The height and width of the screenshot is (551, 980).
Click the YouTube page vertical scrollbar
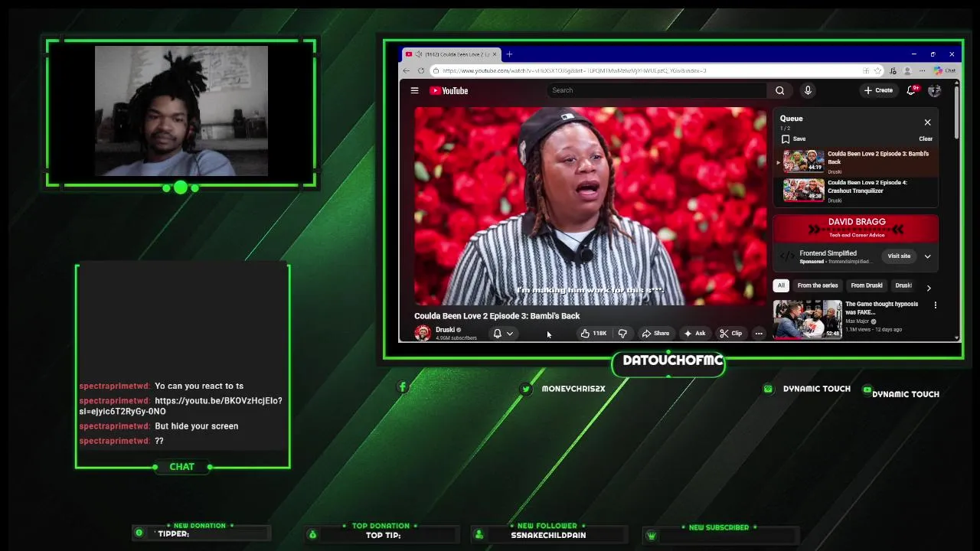click(956, 112)
